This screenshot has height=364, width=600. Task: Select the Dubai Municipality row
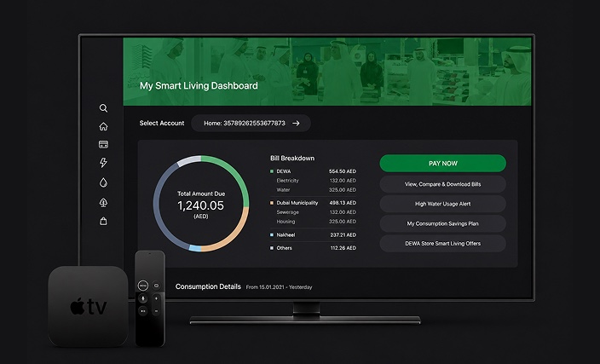click(313, 203)
